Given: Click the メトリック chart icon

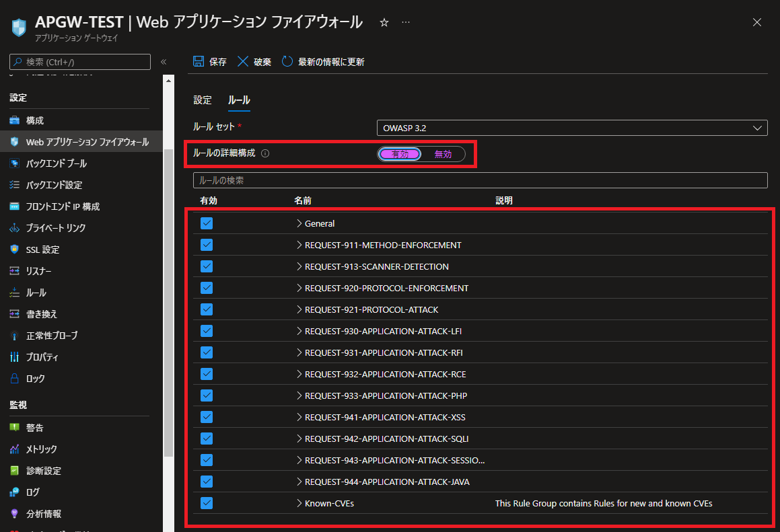Looking at the screenshot, I should 14,449.
